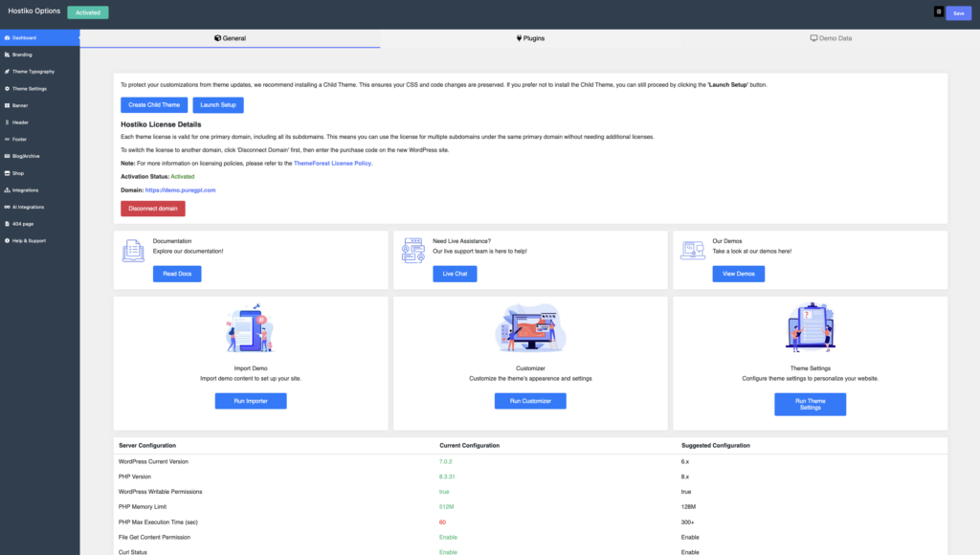Viewport: 980px width, 555px height.
Task: Click the Current Configuration column header
Action: 469,446
